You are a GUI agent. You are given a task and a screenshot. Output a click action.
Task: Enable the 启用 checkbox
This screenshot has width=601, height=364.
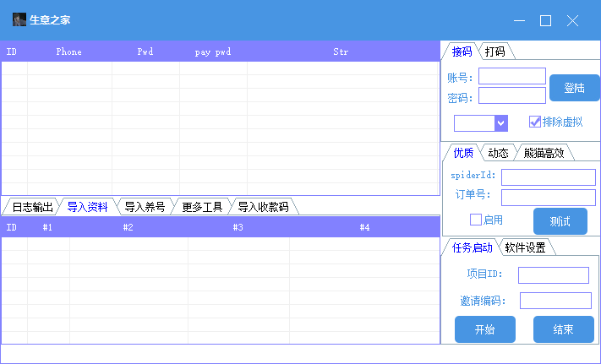(x=476, y=220)
